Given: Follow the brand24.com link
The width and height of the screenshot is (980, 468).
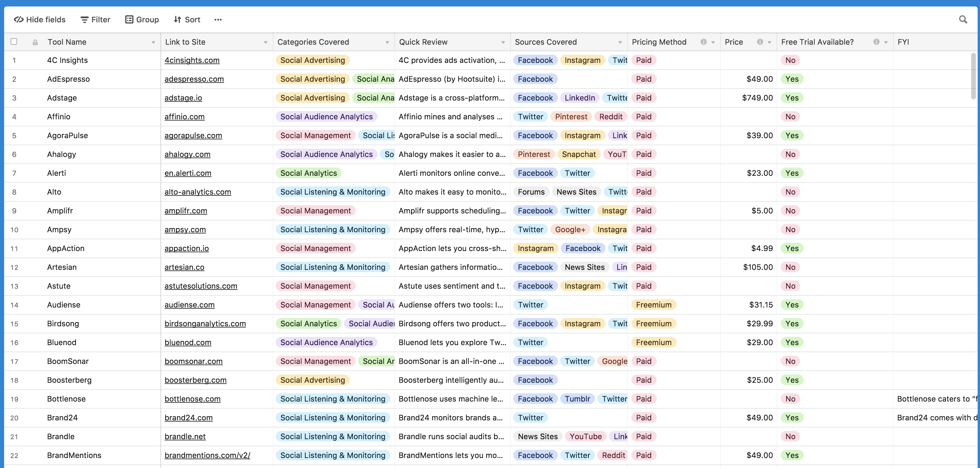Looking at the screenshot, I should click(x=189, y=417).
